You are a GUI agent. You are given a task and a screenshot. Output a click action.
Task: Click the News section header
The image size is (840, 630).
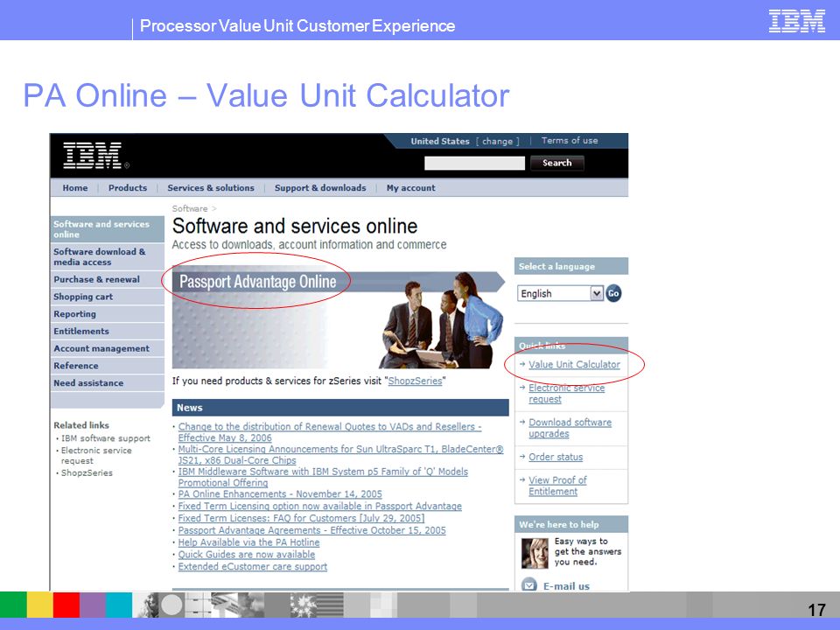point(340,408)
